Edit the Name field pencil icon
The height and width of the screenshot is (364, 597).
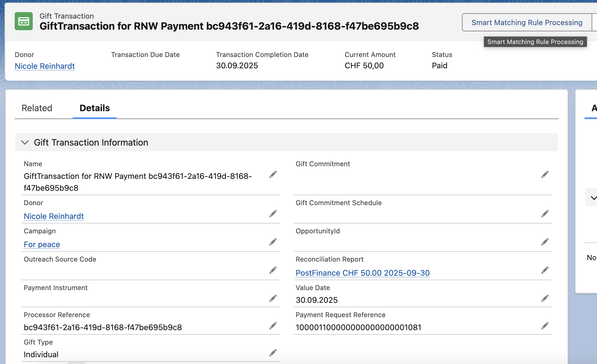pos(273,175)
